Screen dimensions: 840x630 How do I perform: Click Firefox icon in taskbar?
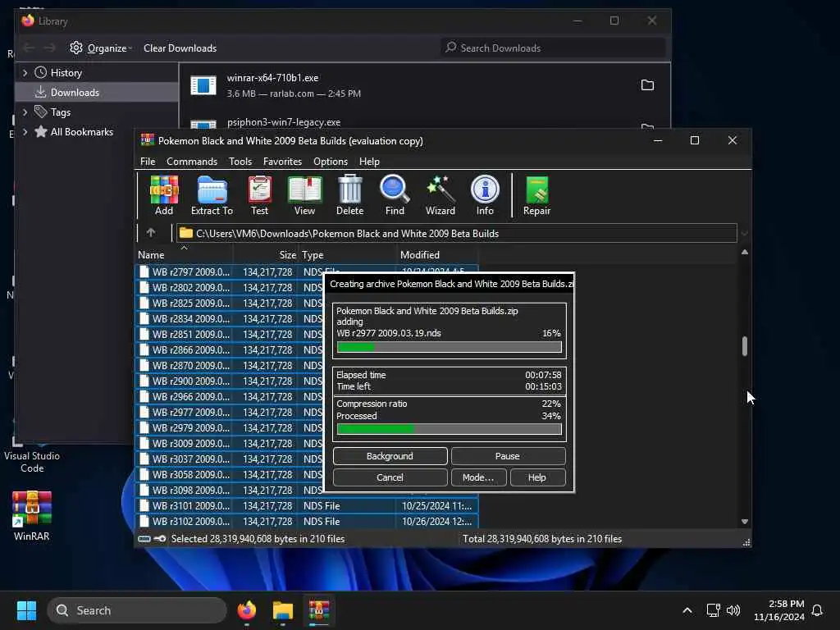247,610
